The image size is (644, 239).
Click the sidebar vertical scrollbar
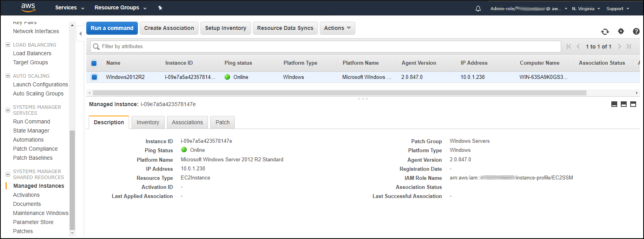(72, 180)
